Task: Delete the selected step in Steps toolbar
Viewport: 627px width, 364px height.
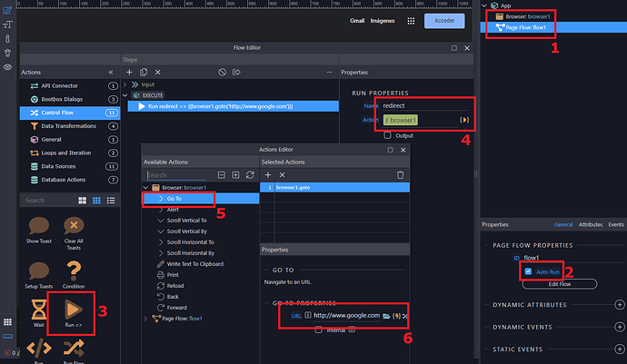Action: pyautogui.click(x=158, y=73)
